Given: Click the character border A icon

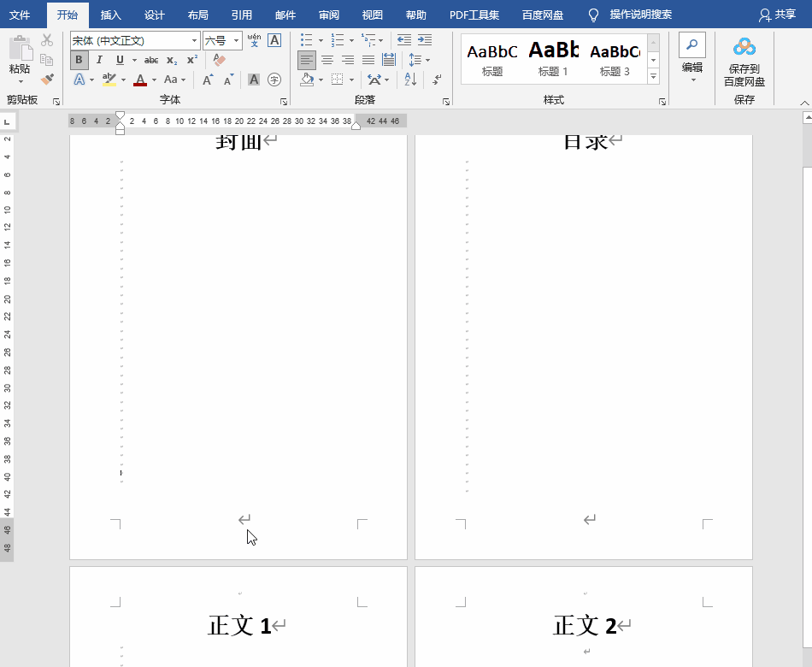Looking at the screenshot, I should tap(274, 40).
